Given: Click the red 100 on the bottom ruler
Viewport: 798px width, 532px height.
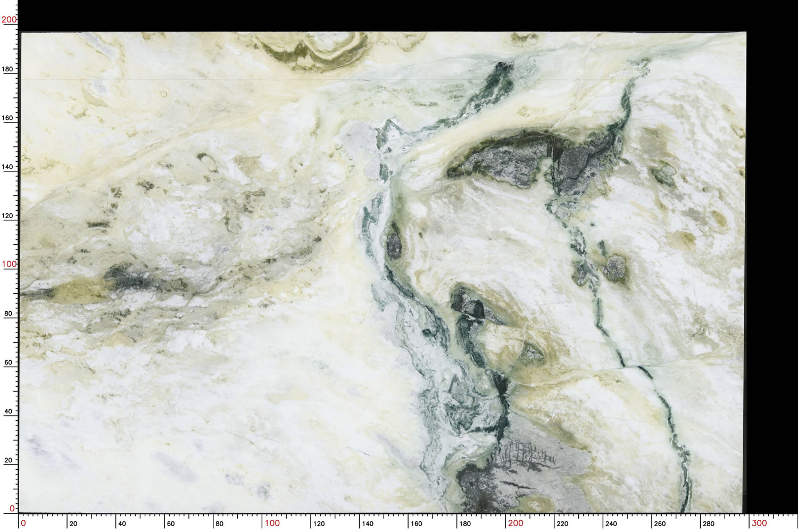Looking at the screenshot, I should point(272,523).
